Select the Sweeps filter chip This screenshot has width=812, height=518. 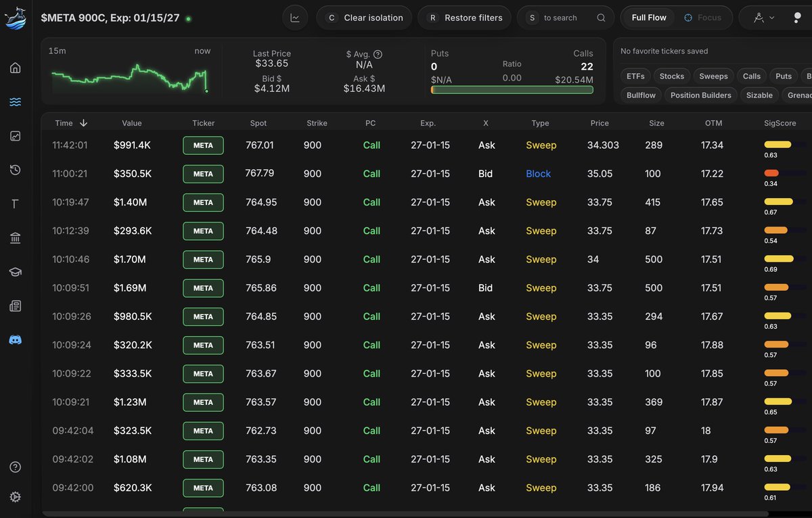click(x=713, y=76)
